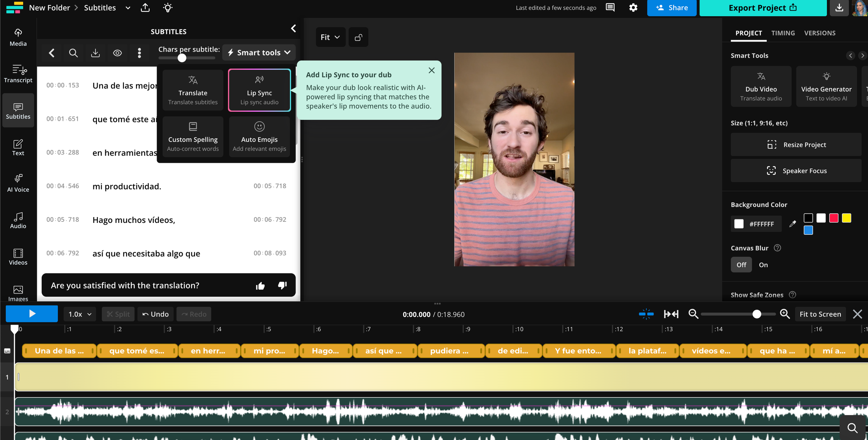Click the Export Project button

pos(762,8)
